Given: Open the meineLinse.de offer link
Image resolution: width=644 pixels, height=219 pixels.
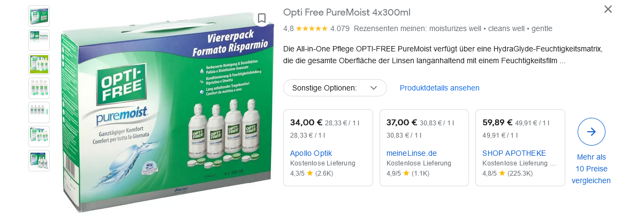Looking at the screenshot, I should tap(412, 153).
